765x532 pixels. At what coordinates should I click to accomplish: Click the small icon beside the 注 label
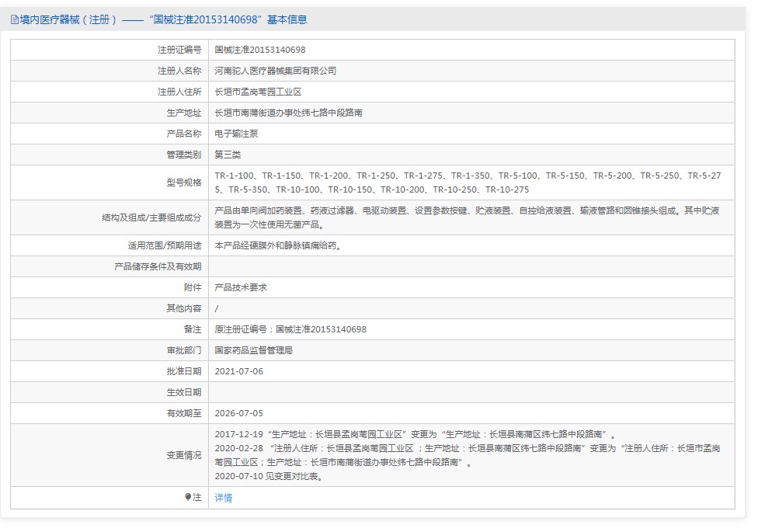(x=188, y=497)
